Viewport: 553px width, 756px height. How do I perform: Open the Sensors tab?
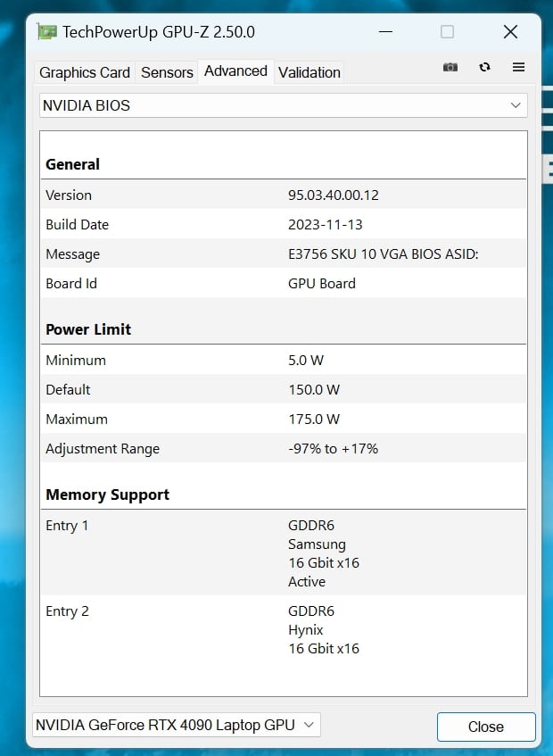click(x=167, y=72)
